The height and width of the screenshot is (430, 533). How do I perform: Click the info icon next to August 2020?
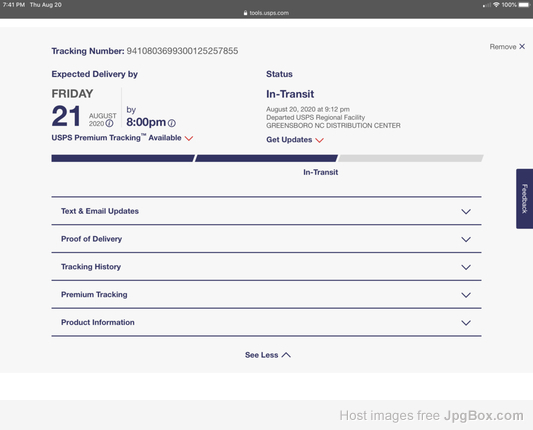coord(109,123)
